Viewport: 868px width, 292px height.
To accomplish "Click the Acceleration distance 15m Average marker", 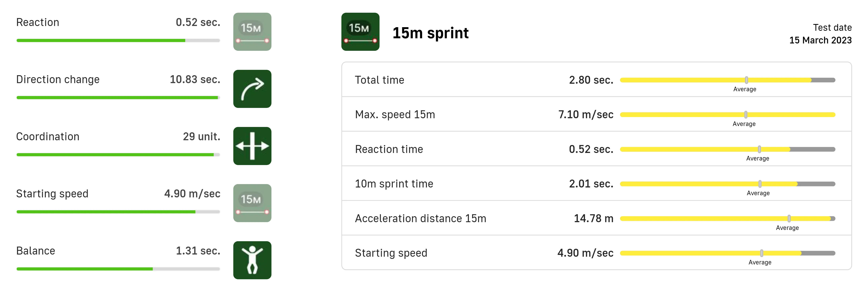I will click(x=789, y=219).
